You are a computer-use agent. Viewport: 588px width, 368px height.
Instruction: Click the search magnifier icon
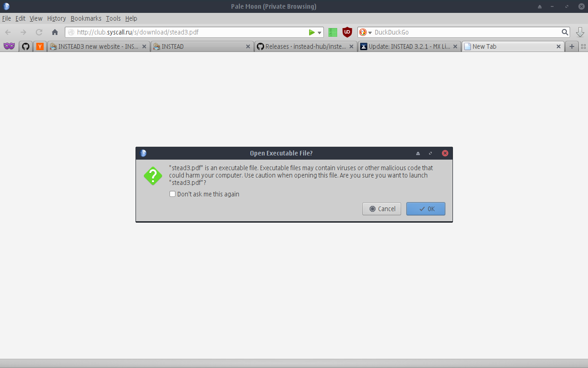point(565,32)
